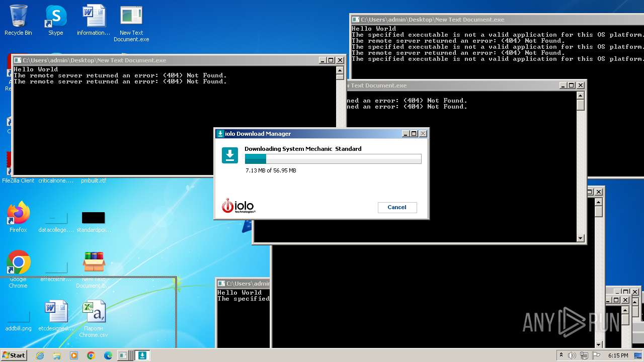Click the 'Hello World' line in left console

(36, 69)
